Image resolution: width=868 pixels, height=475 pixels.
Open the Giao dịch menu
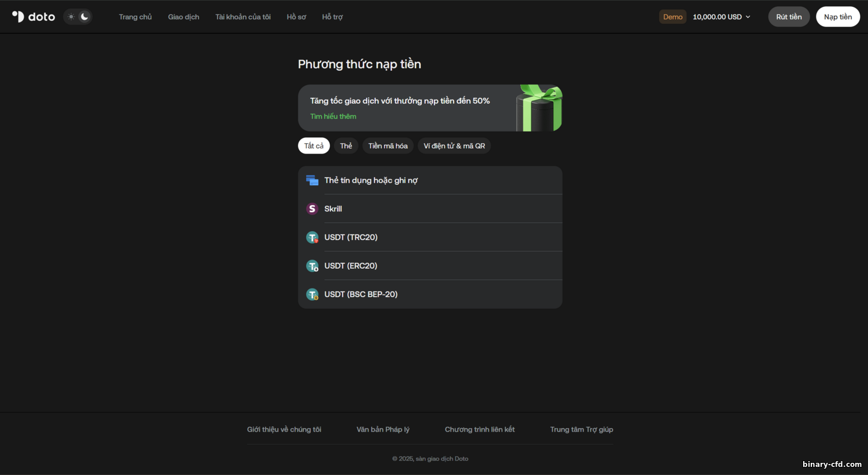click(183, 17)
